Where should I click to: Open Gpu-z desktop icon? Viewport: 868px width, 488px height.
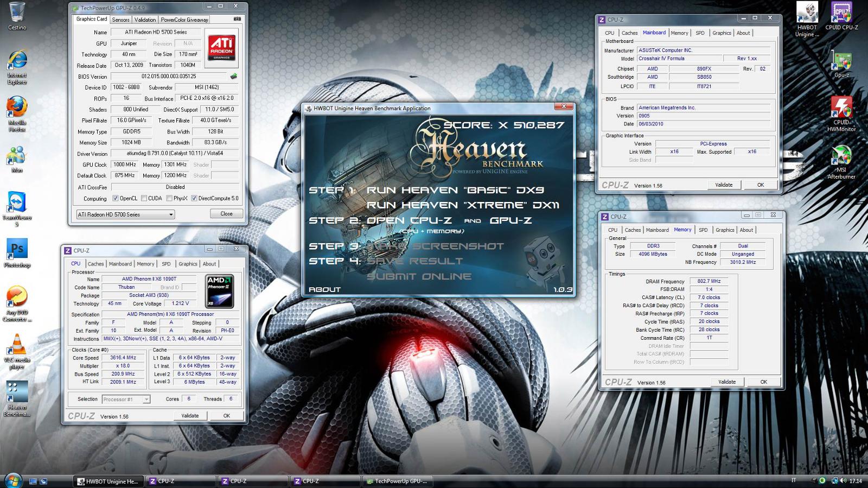click(x=841, y=65)
